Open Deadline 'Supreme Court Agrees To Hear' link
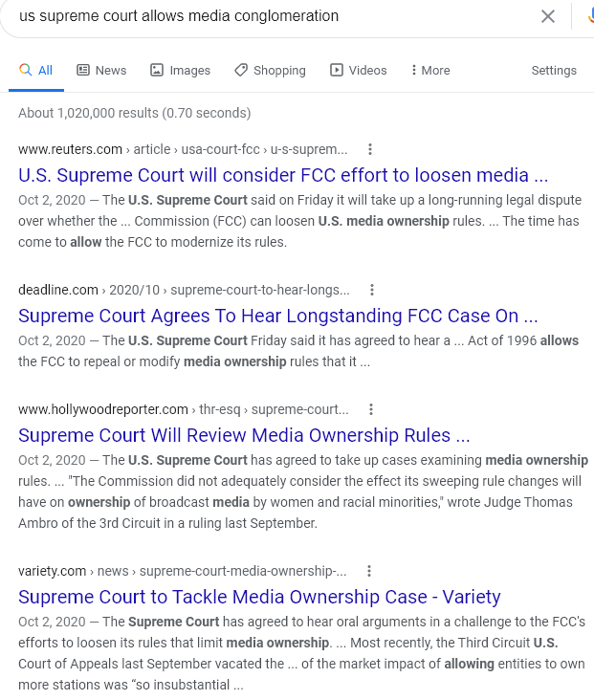Screen dimensions: 594x700 (277, 316)
